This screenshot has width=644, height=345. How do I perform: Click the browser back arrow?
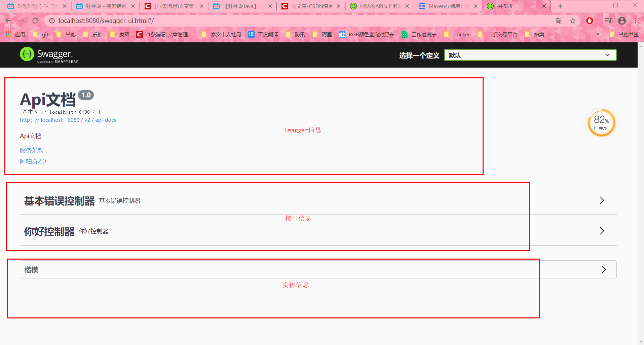click(x=8, y=21)
